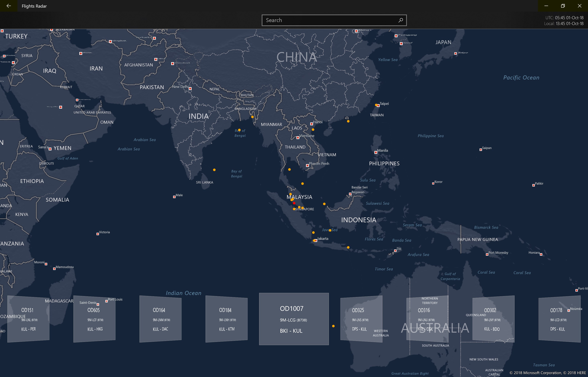Click the orange flight dot off Sri Lanka

[214, 170]
